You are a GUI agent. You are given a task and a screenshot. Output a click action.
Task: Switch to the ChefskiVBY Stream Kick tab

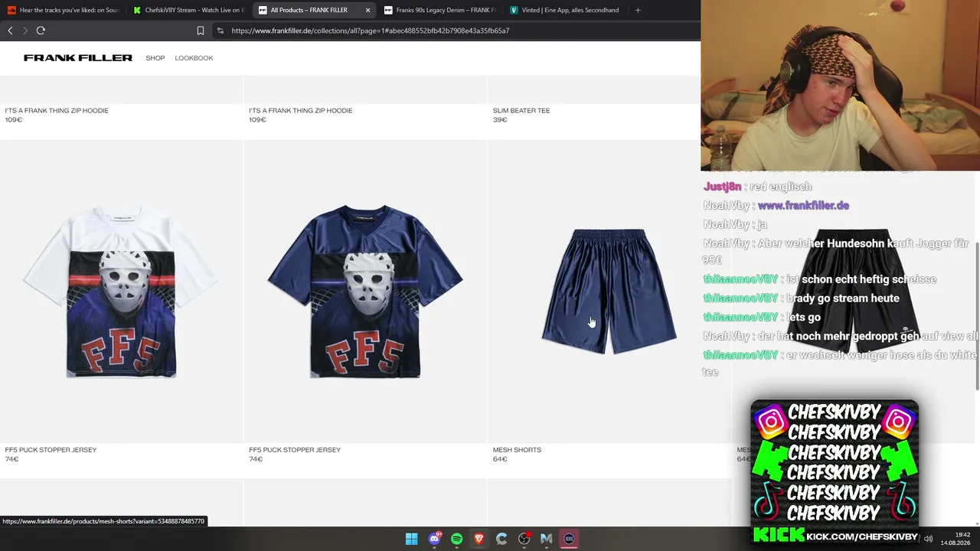tap(188, 10)
